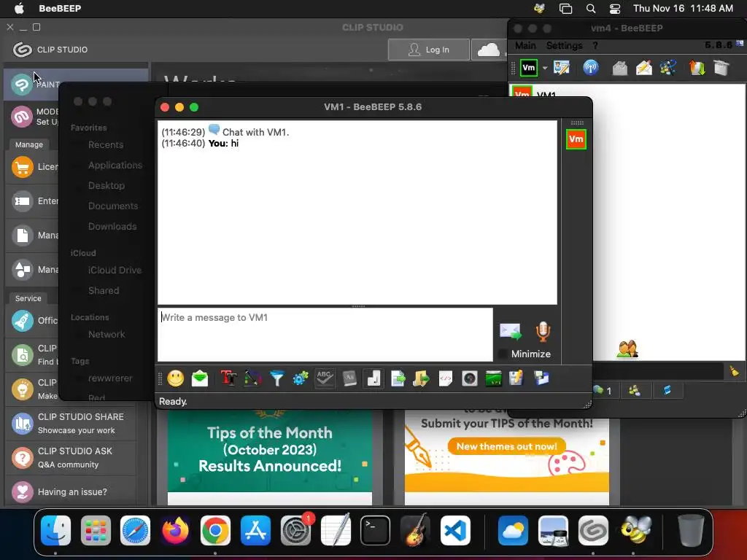Focus the Write a message to VM1 field
The height and width of the screenshot is (560, 747).
coord(325,334)
